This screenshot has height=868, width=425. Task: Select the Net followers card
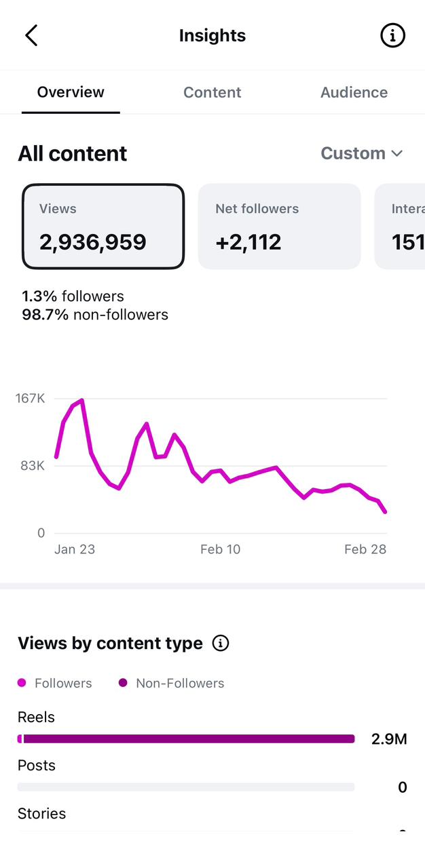pyautogui.click(x=279, y=226)
